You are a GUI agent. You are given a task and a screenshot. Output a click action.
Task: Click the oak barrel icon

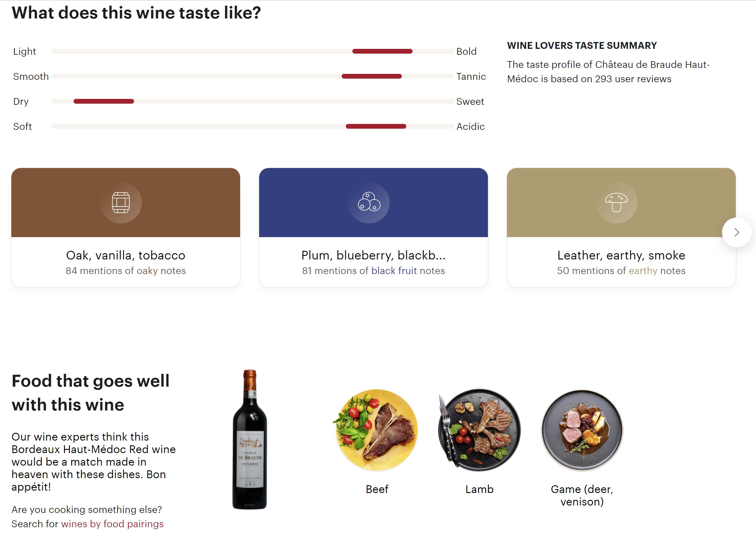(x=121, y=203)
